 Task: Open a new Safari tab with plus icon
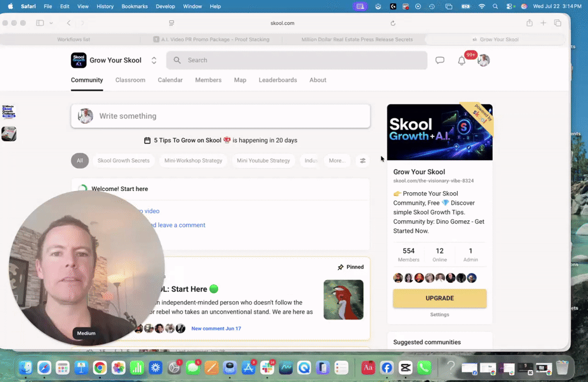[x=543, y=23]
